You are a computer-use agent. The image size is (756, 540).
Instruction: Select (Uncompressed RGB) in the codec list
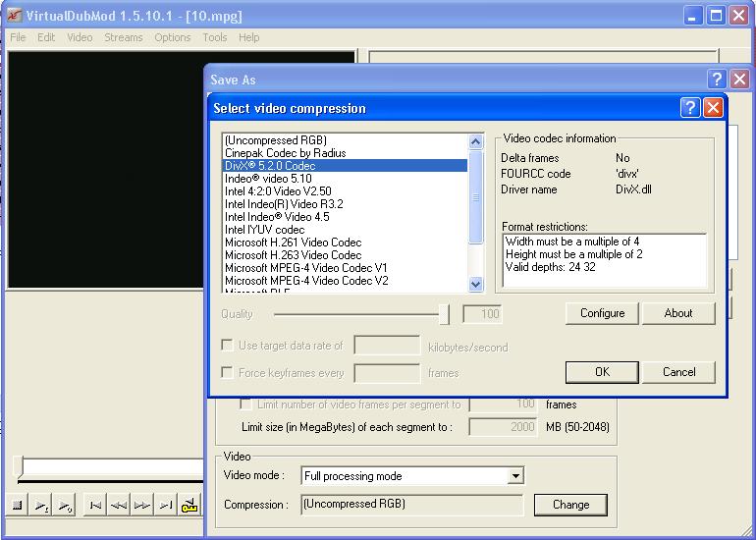tap(345, 140)
